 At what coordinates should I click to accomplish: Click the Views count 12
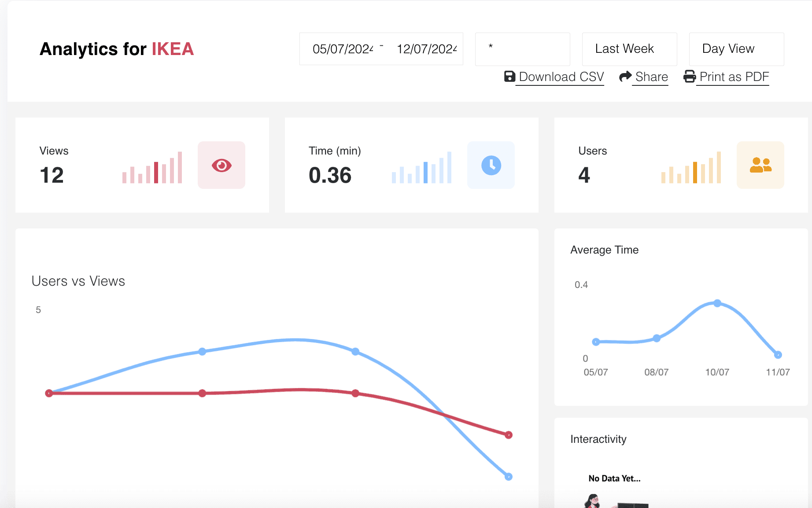pos(52,175)
